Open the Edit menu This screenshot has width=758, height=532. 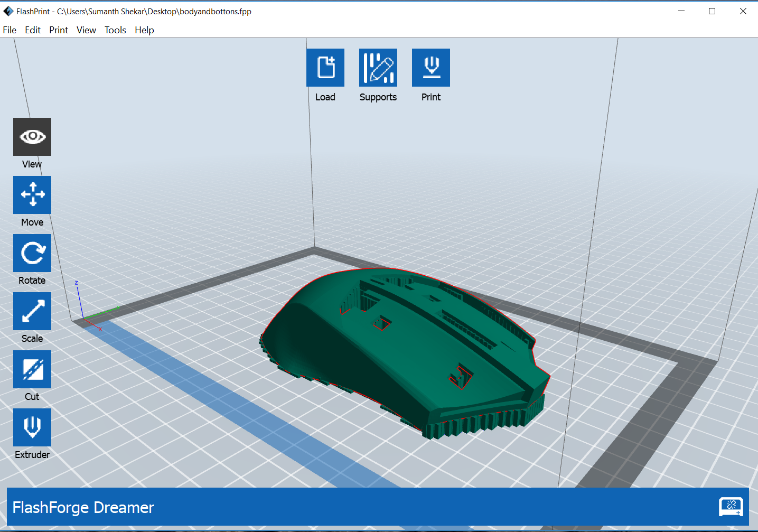pyautogui.click(x=33, y=30)
